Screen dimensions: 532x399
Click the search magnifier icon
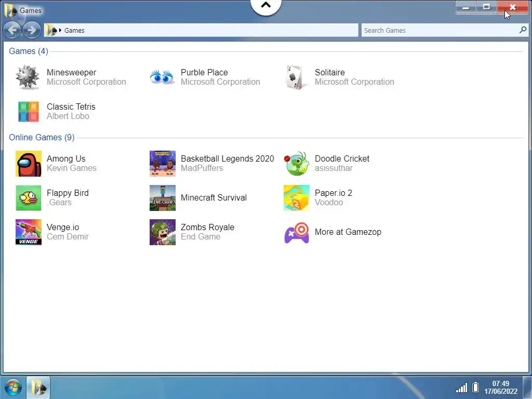[523, 30]
